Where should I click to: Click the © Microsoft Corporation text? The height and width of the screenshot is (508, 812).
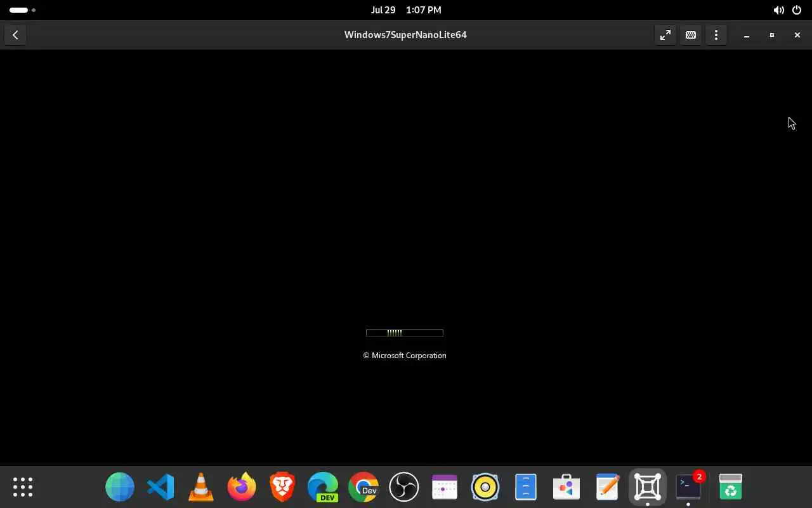coord(405,356)
